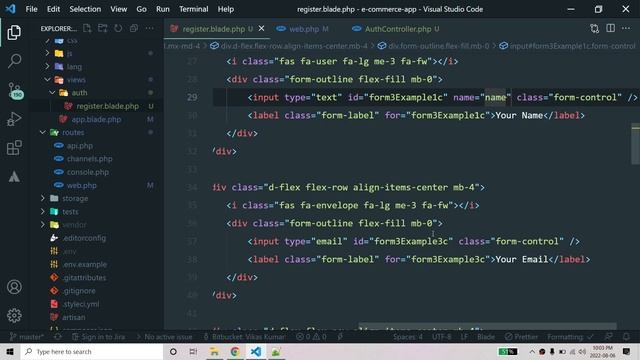Click the Type here to search box
The image size is (640, 360).
pyautogui.click(x=92, y=351)
